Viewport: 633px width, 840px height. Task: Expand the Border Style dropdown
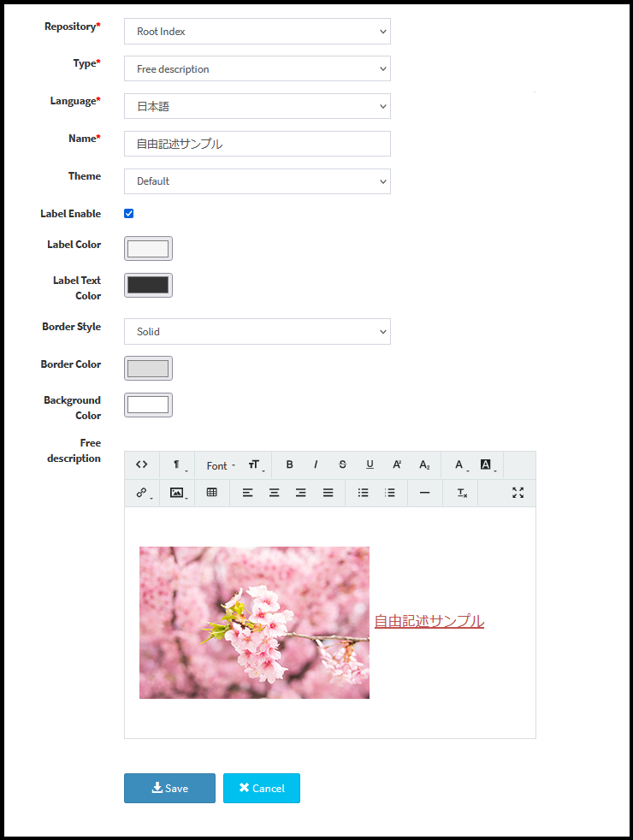257,332
